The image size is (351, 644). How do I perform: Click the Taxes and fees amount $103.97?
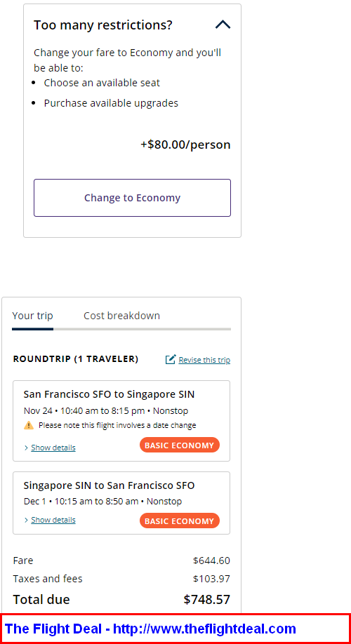pos(211,579)
